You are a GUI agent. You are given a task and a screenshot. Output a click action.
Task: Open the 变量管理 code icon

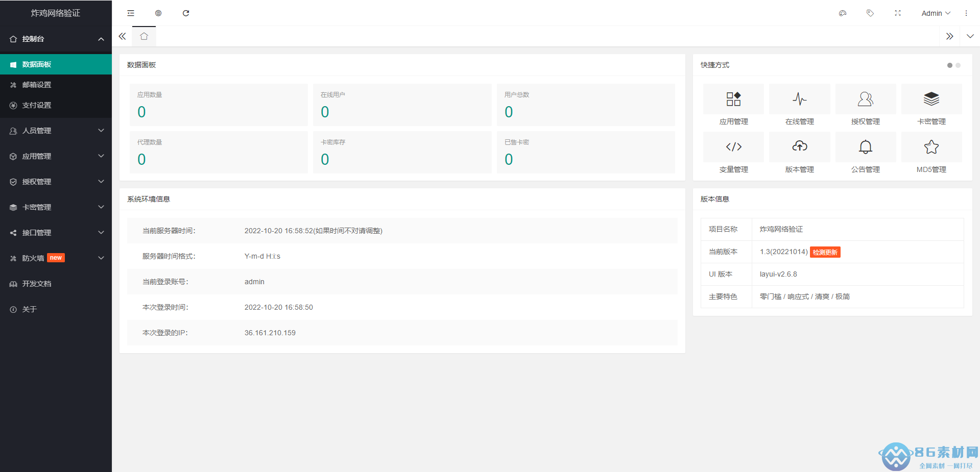click(x=733, y=147)
